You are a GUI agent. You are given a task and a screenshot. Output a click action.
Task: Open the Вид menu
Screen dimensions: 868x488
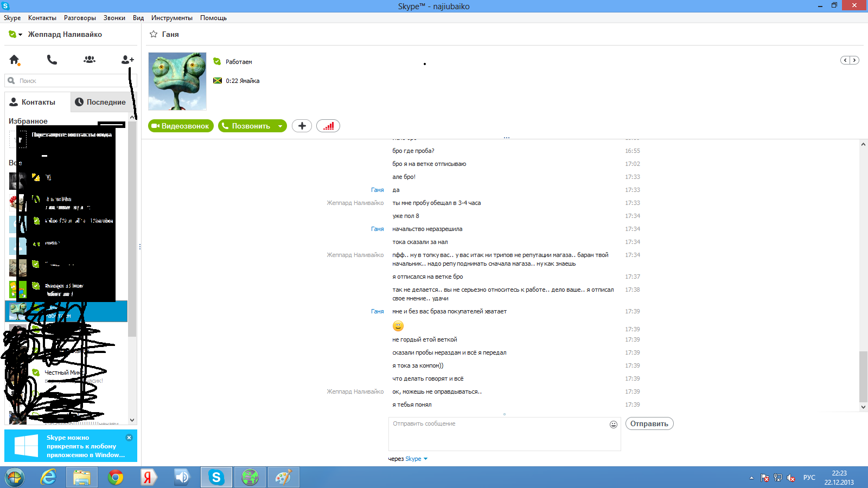point(138,18)
